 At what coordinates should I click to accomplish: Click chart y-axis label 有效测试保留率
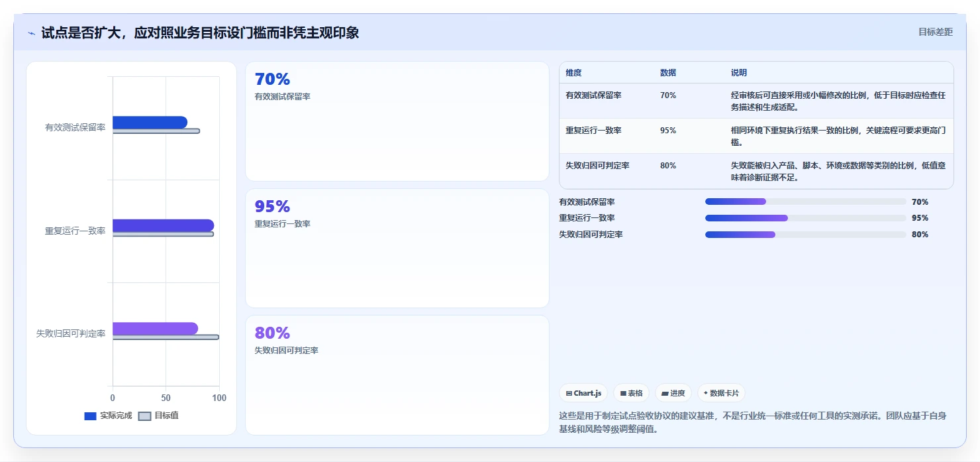click(75, 128)
